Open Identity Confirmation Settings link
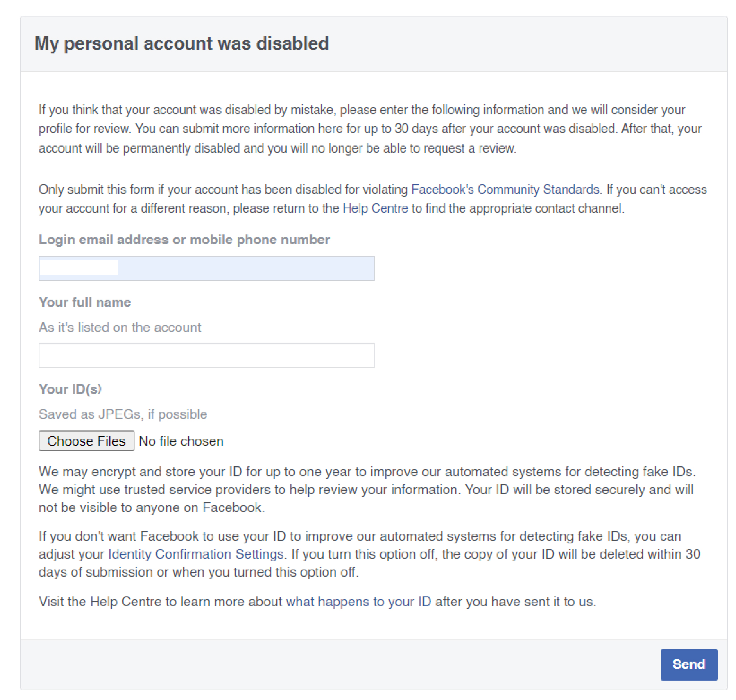This screenshot has width=736, height=700. [x=196, y=554]
